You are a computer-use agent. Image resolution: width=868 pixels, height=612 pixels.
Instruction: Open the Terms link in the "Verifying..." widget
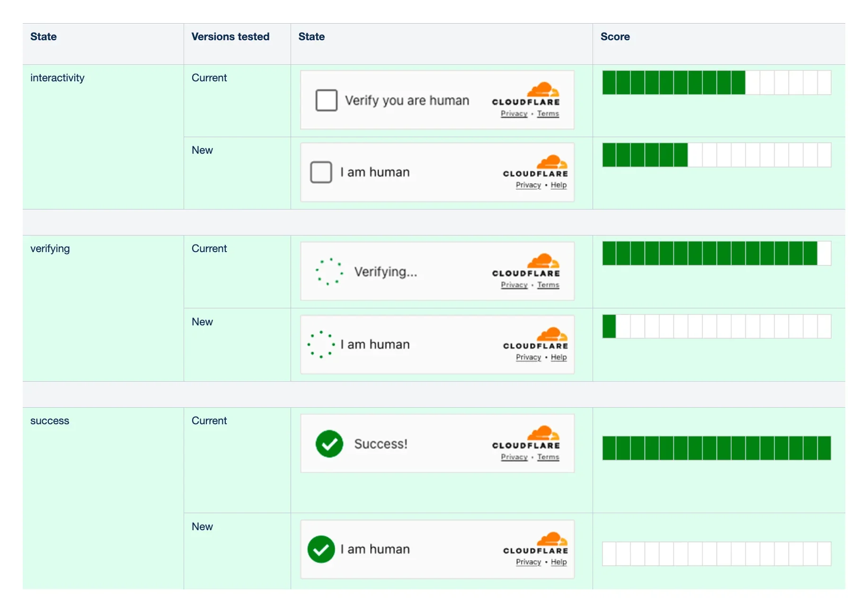548,285
